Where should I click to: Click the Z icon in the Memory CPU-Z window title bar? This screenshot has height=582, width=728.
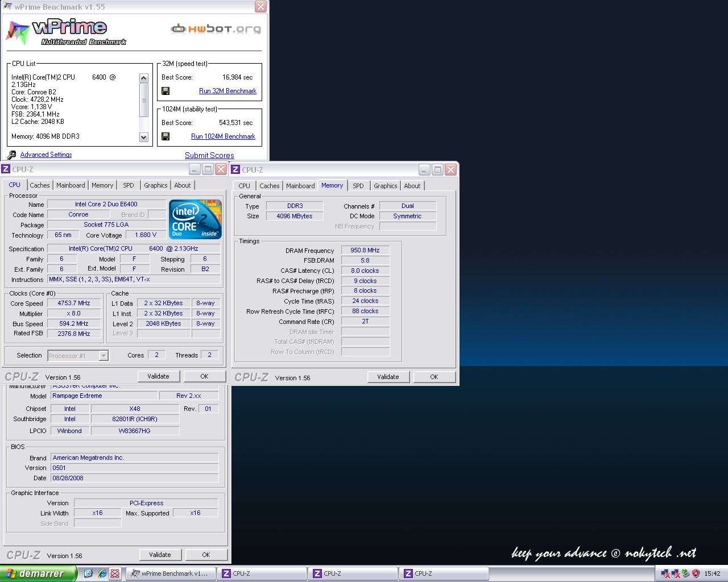[x=235, y=169]
